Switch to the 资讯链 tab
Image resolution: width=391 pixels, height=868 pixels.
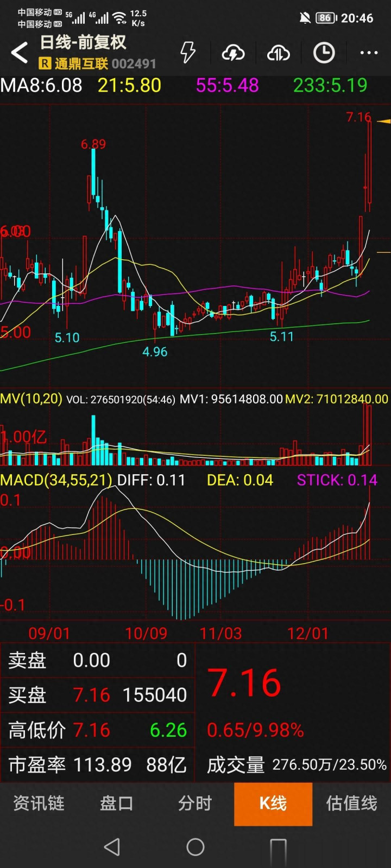(x=39, y=803)
